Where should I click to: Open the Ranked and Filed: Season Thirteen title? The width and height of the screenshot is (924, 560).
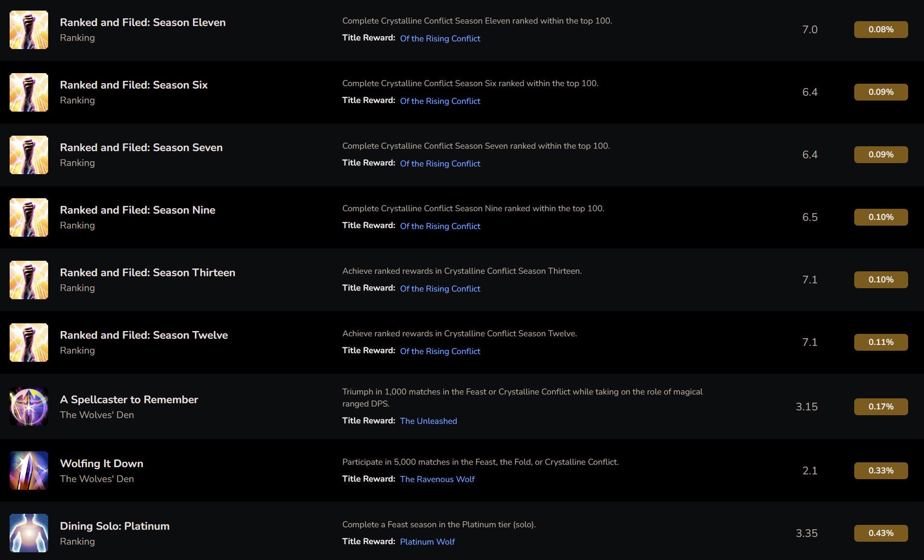pos(147,272)
